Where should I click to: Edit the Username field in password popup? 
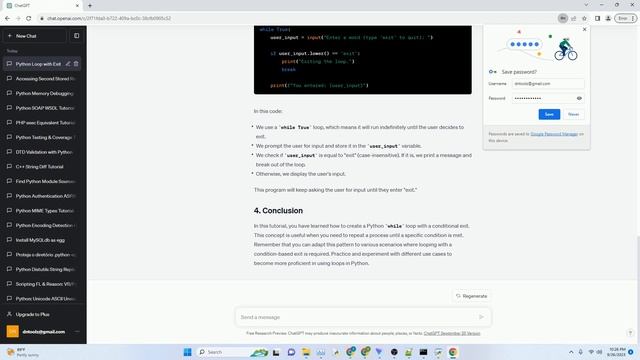pos(548,84)
